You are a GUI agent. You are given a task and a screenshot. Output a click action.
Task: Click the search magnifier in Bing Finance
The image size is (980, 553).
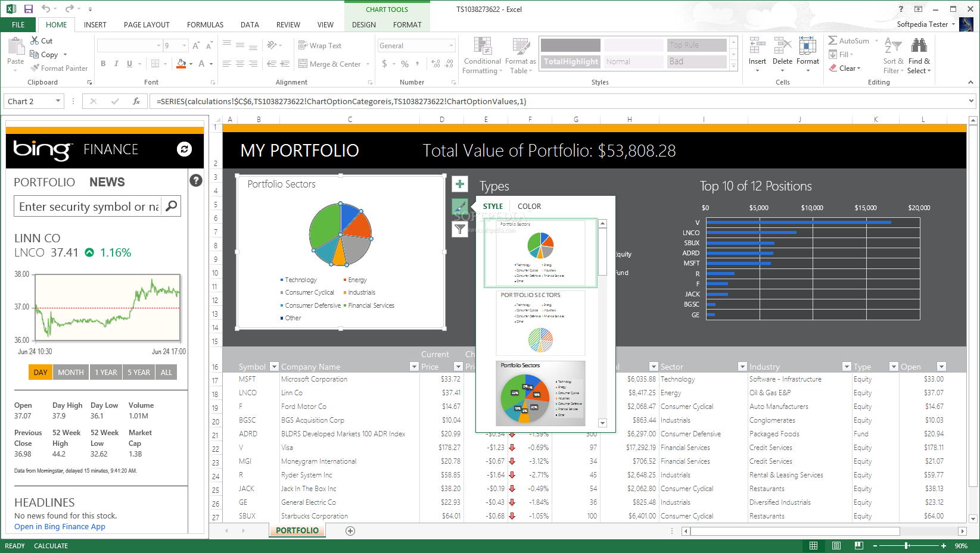tap(171, 206)
